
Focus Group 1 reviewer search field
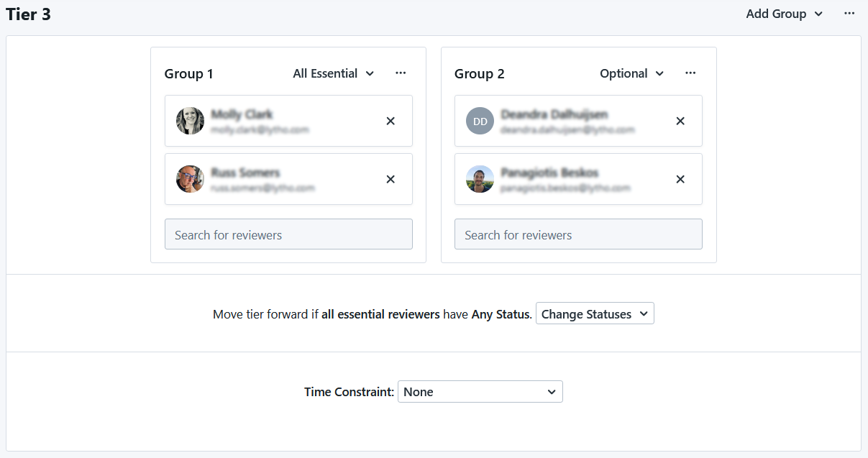(288, 234)
